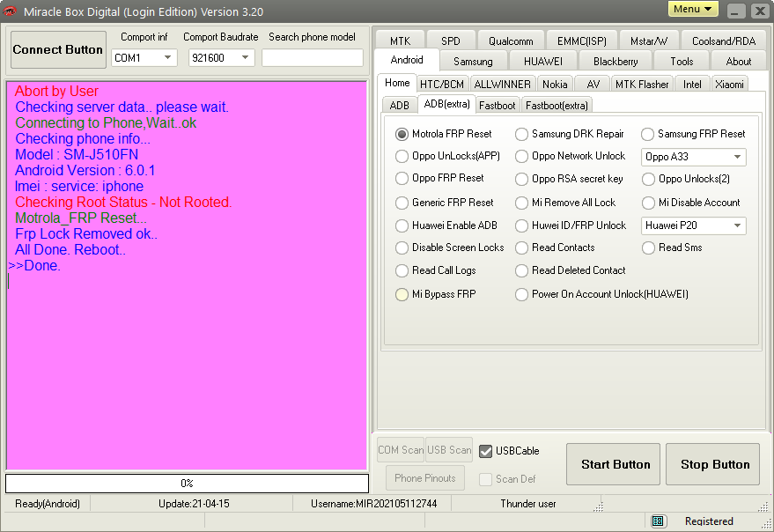Switch to the Qualcomm tab

511,41
